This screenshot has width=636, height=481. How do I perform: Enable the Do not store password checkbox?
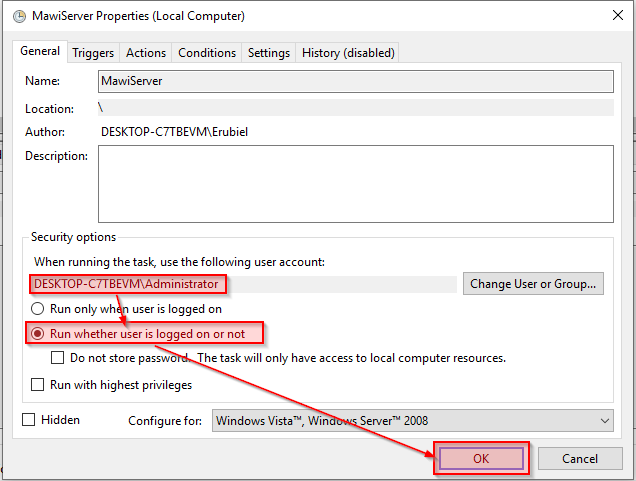pyautogui.click(x=58, y=358)
